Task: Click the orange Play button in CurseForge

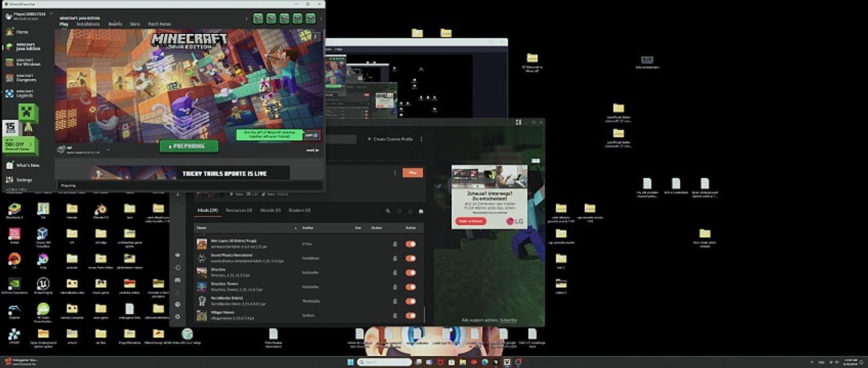Action: 413,173
